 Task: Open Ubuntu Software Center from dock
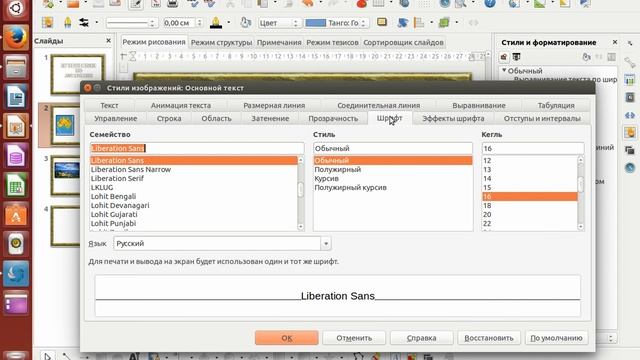click(16, 214)
